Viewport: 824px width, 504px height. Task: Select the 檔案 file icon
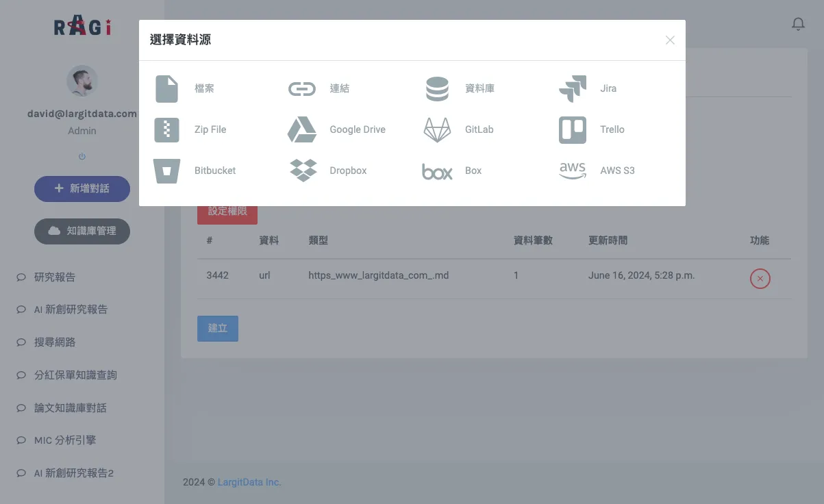point(166,89)
